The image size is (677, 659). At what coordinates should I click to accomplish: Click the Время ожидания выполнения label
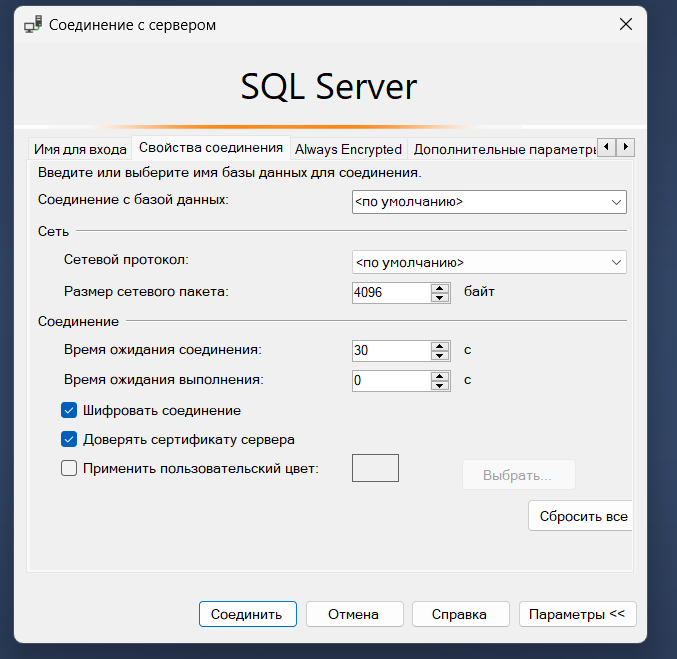tap(164, 380)
